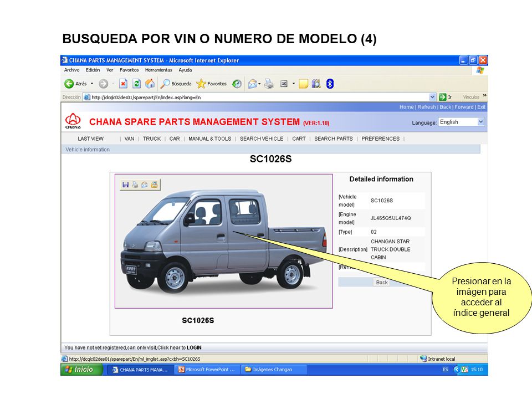Open the Inicio start button
Viewport: 532px width, 399px height.
(82, 370)
